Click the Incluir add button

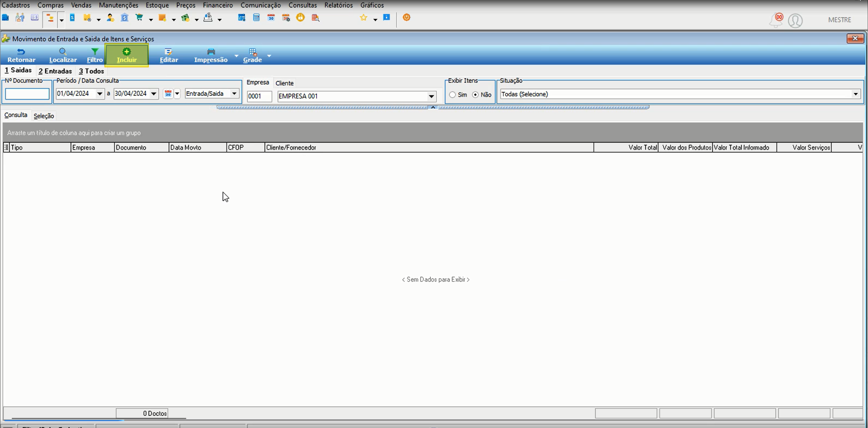pyautogui.click(x=127, y=55)
